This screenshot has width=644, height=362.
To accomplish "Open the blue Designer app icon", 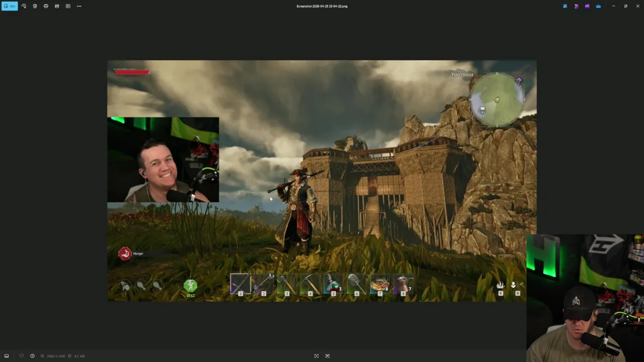I will 565,6.
